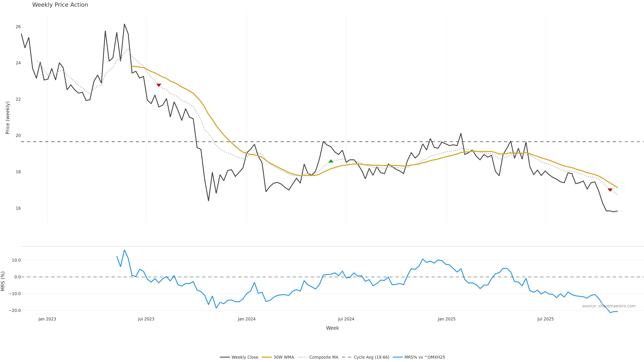Click the Price (weekly) y-axis title

pos(8,118)
